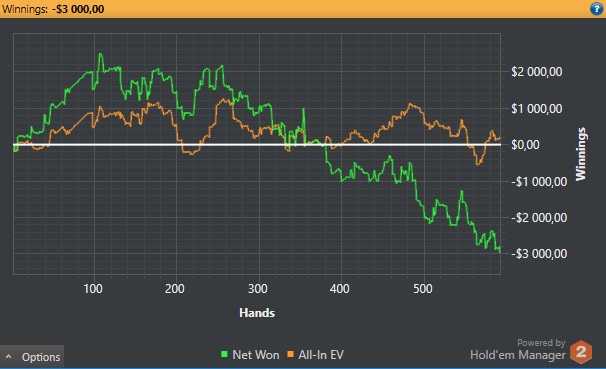Click the $1 000,00 axis label
The image size is (606, 369).
click(536, 109)
